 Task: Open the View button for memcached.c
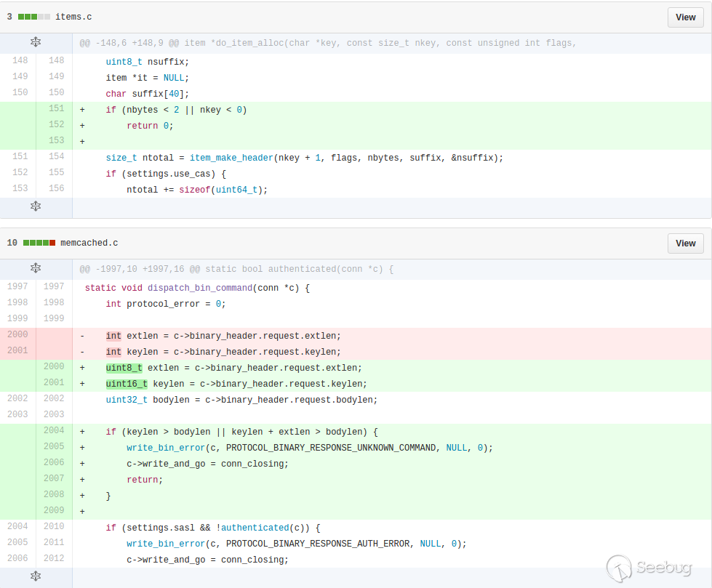point(685,243)
